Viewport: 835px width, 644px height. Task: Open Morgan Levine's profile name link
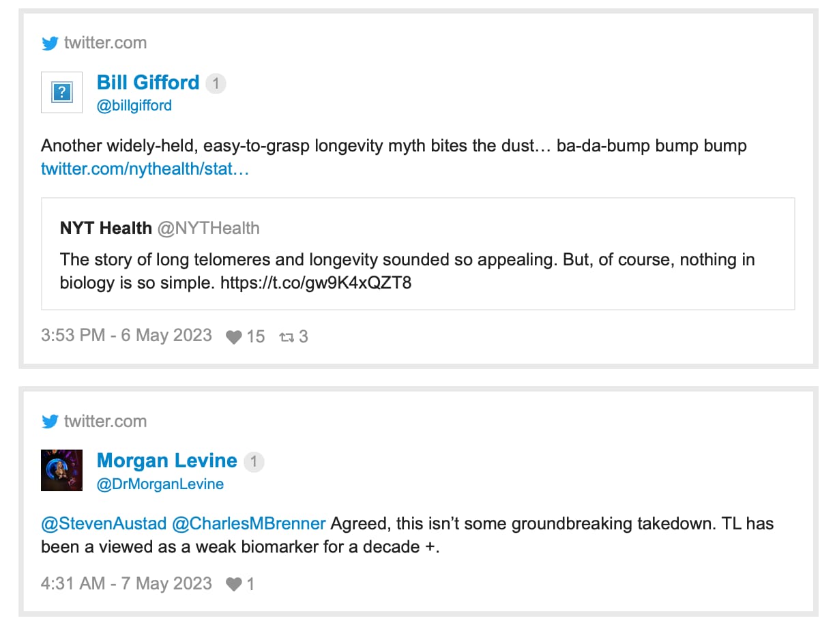(167, 461)
